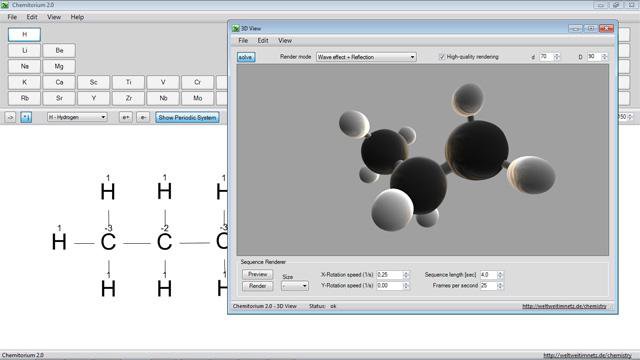
Task: Adjust X-Rotation speed stepper
Action: tap(406, 275)
